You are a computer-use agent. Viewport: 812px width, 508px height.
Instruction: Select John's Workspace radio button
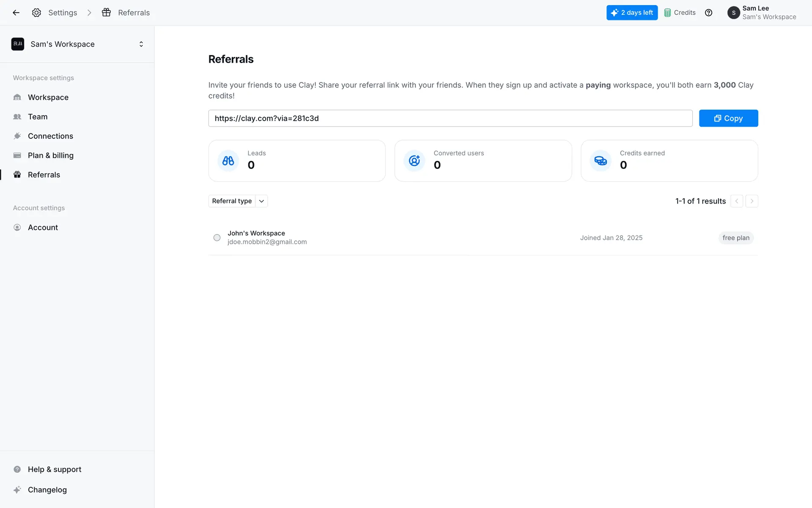click(x=217, y=238)
